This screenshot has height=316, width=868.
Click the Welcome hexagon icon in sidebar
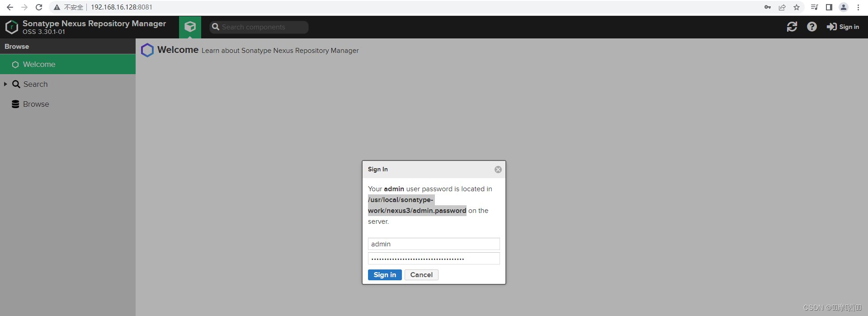point(15,65)
